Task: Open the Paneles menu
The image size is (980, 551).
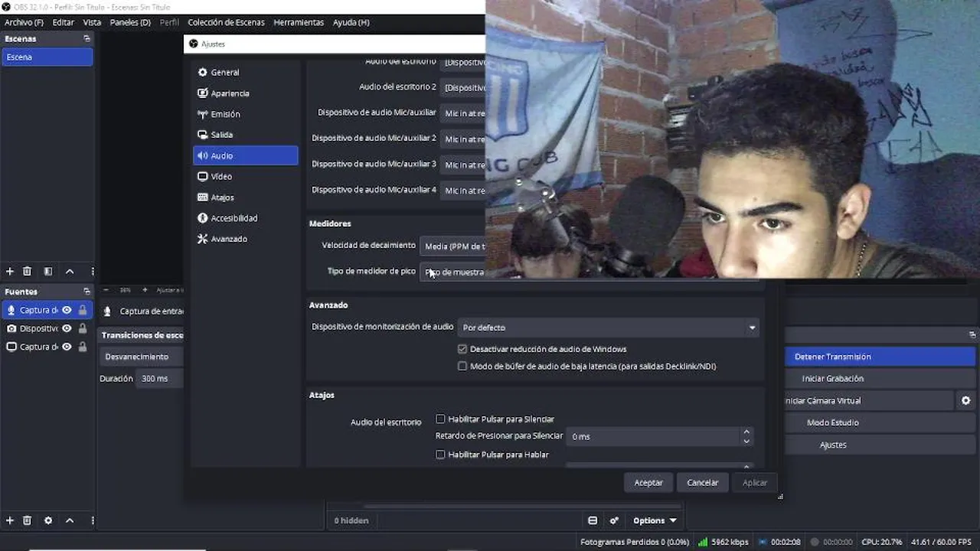Action: tap(130, 22)
